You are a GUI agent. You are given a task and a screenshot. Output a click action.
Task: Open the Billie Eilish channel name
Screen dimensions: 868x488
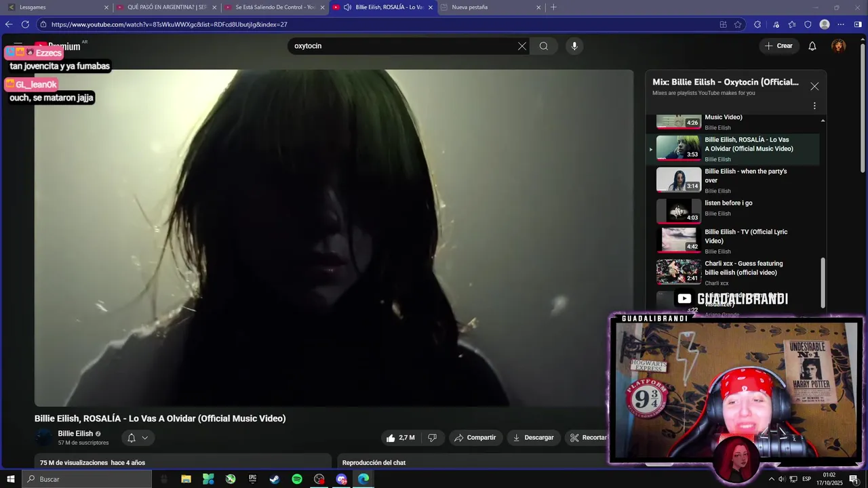click(75, 434)
